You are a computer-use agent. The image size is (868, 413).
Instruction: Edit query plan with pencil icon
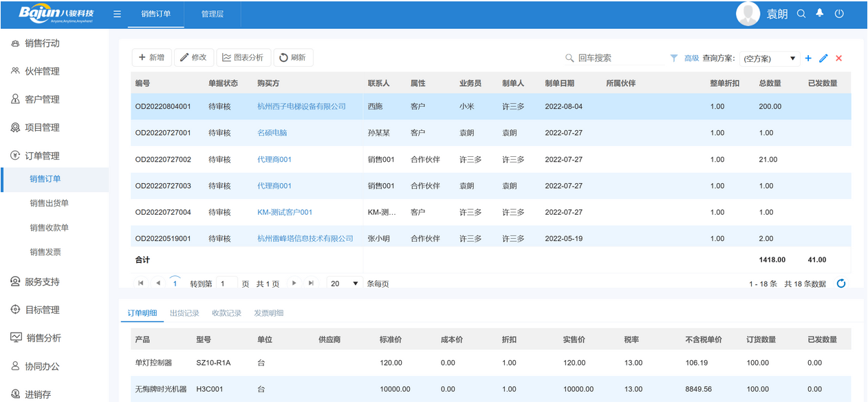(x=823, y=59)
